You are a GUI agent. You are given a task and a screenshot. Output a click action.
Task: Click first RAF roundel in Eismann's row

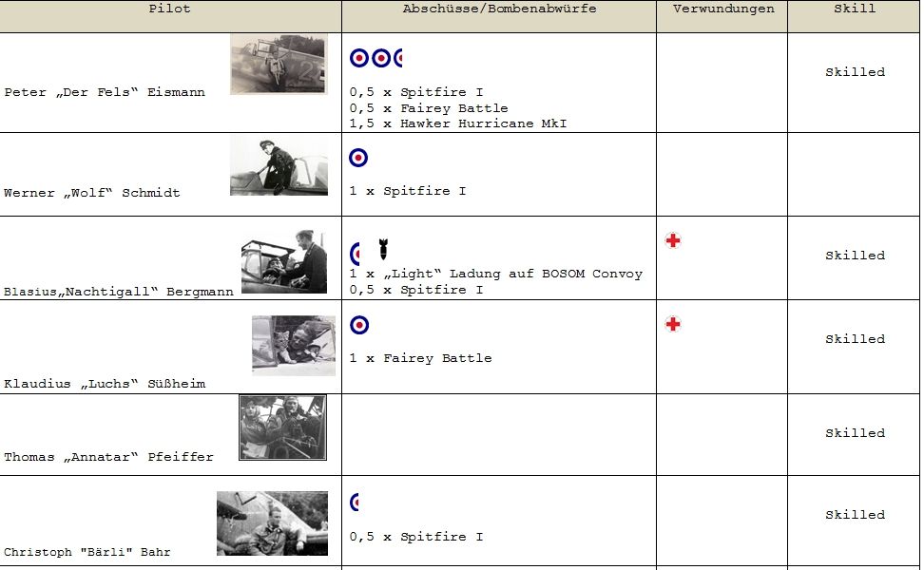coord(359,58)
